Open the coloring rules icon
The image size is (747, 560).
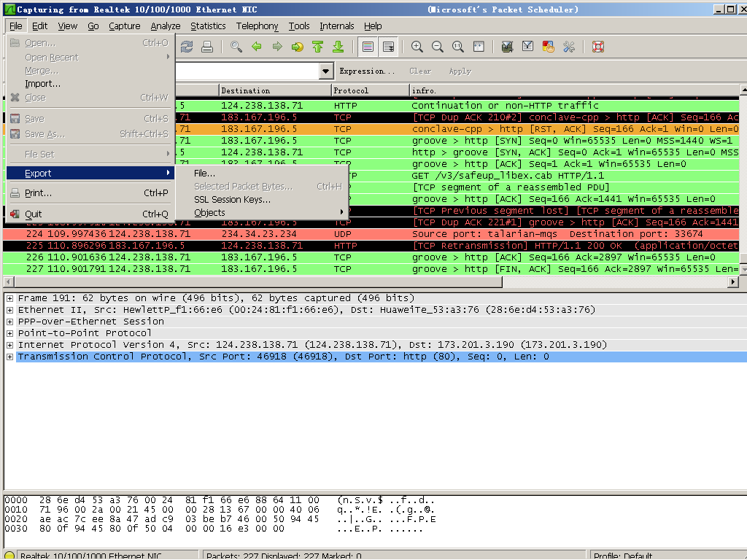click(549, 47)
